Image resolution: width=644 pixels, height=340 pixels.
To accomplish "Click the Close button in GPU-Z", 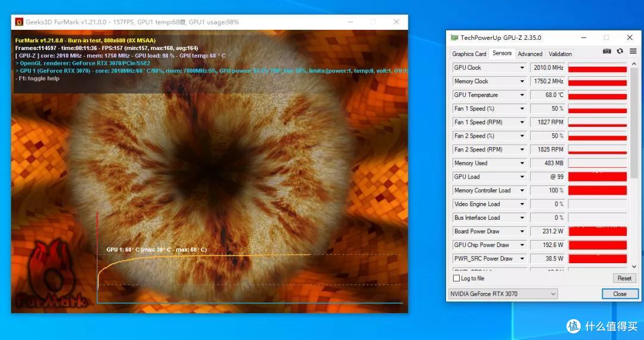I will click(620, 294).
